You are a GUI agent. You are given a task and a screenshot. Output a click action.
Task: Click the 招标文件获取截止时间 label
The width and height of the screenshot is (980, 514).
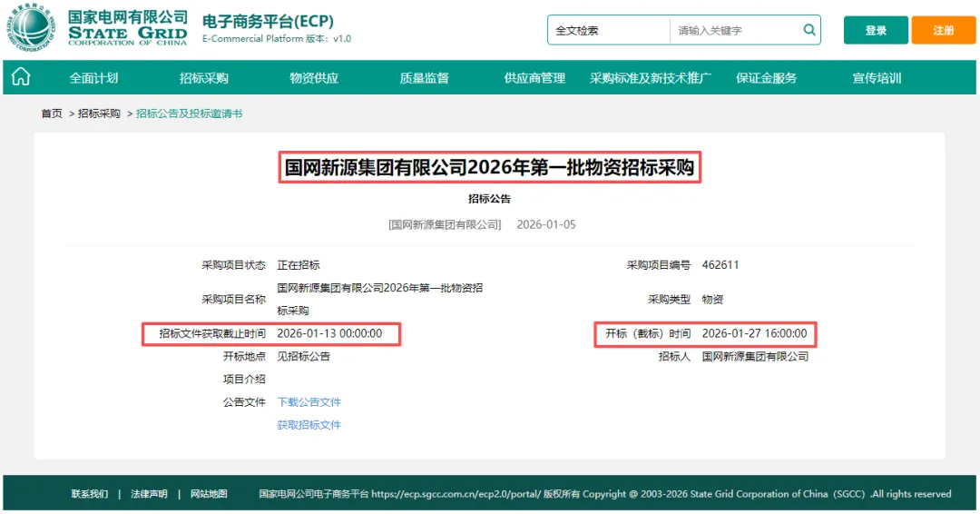tap(211, 334)
